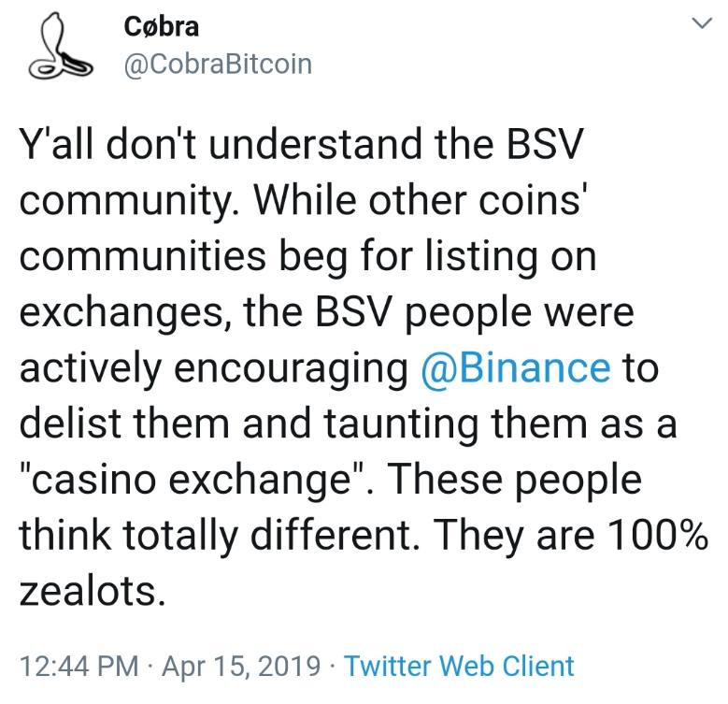728x704 pixels.
Task: Follow the @Binance mention link
Action: click(x=514, y=366)
